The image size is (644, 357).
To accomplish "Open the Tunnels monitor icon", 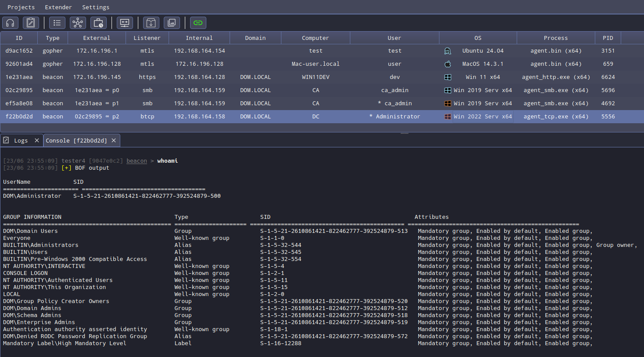I will [x=125, y=23].
